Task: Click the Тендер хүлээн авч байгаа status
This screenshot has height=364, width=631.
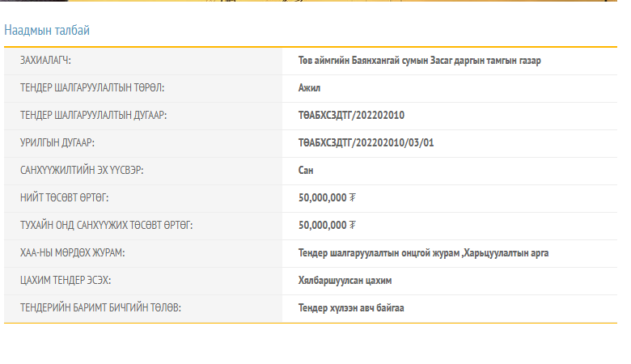Action: click(351, 307)
